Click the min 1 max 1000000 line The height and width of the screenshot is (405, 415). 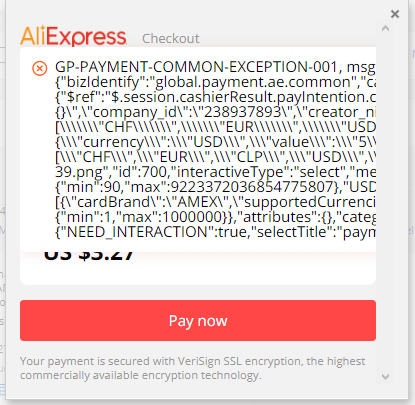pos(215,217)
